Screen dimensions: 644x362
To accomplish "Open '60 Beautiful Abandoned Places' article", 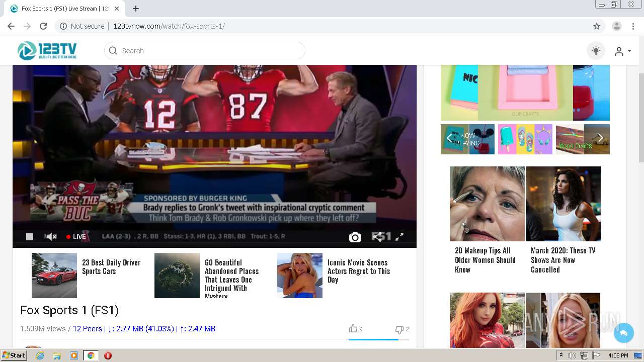I will pos(232,279).
